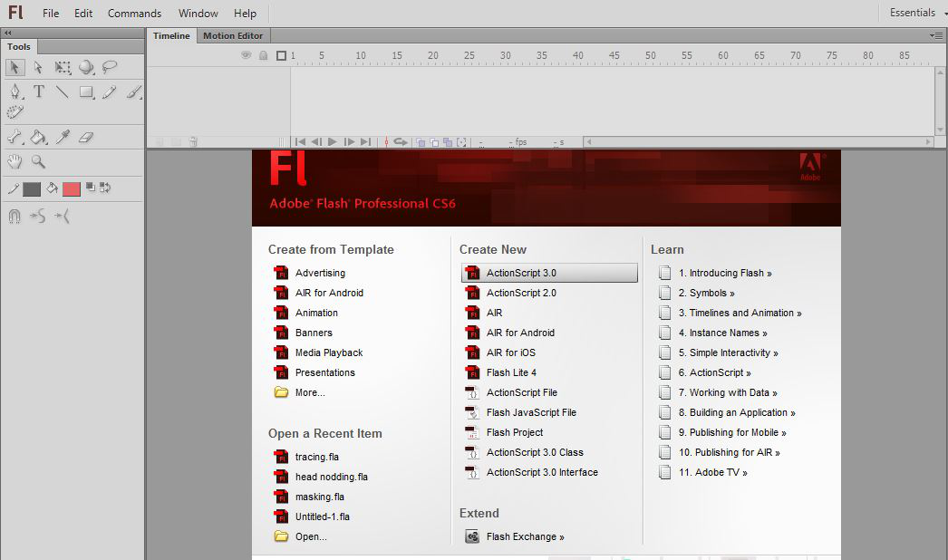
Task: Select the Selection (black arrow) tool
Action: point(15,67)
